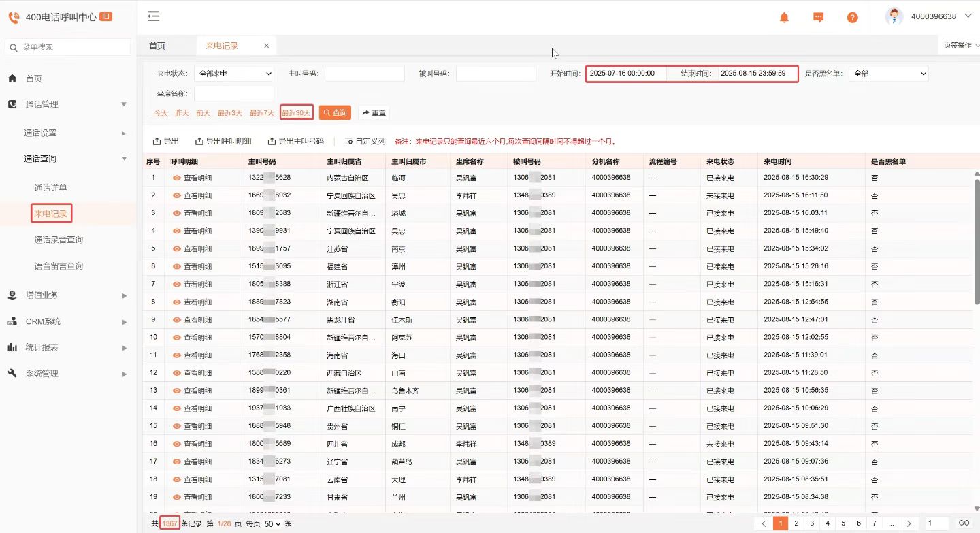Click the user avatar icon

coord(894,16)
